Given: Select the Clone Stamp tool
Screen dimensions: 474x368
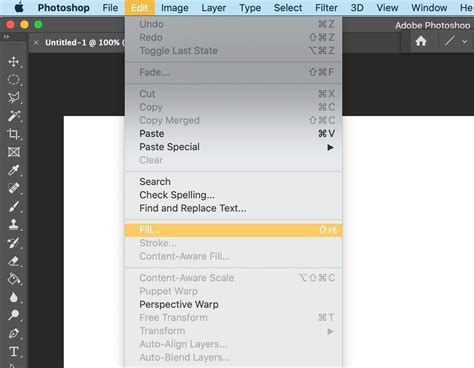Looking at the screenshot, I should 14,224.
